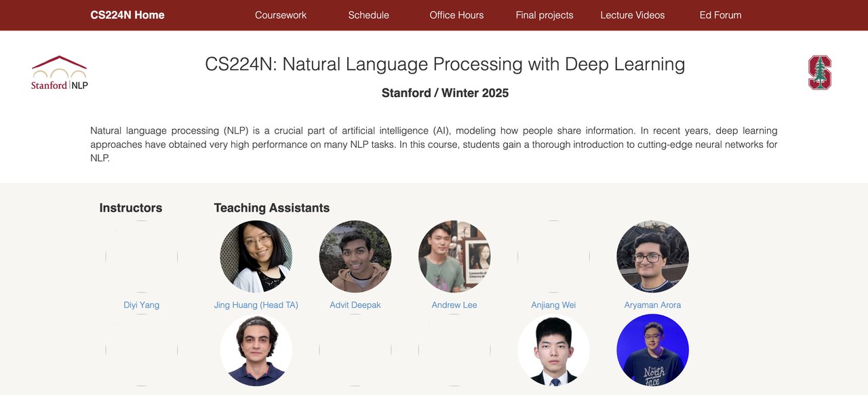Click the Diyi Yang instructor link

tap(142, 305)
